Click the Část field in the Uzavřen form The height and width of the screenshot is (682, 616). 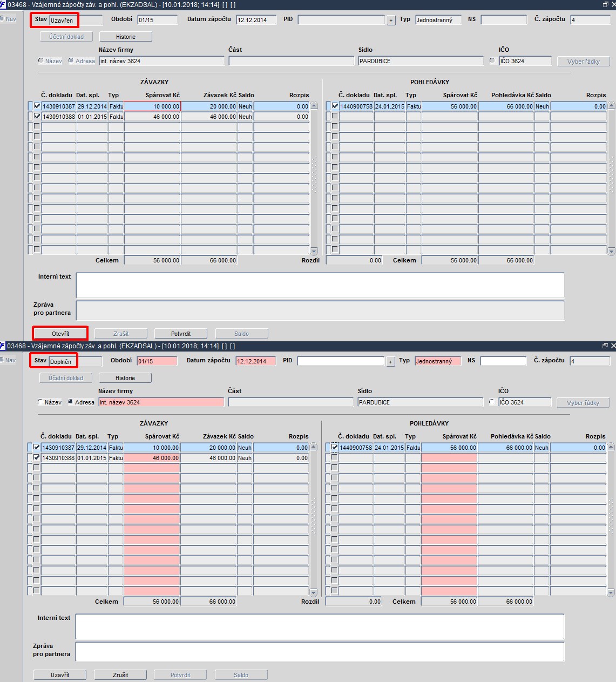[x=292, y=61]
